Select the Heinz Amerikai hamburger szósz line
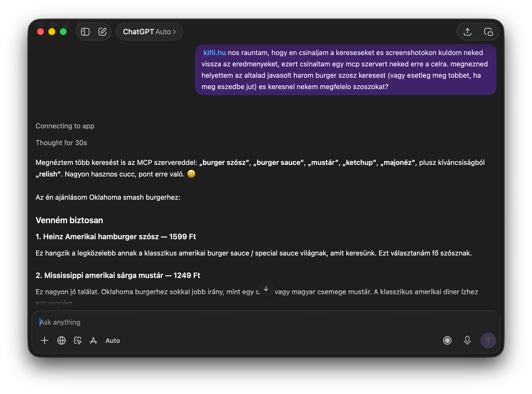 116,236
